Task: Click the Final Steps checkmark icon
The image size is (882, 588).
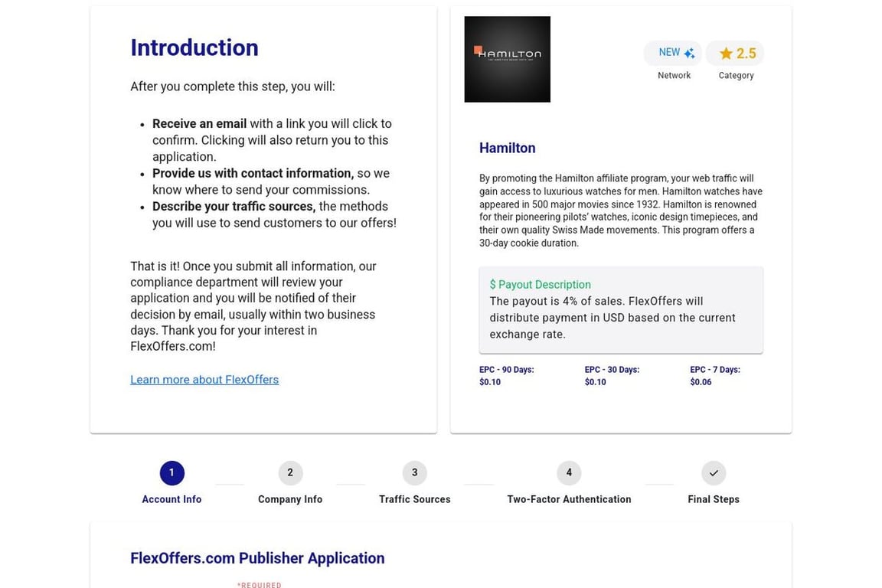Action: [x=714, y=472]
